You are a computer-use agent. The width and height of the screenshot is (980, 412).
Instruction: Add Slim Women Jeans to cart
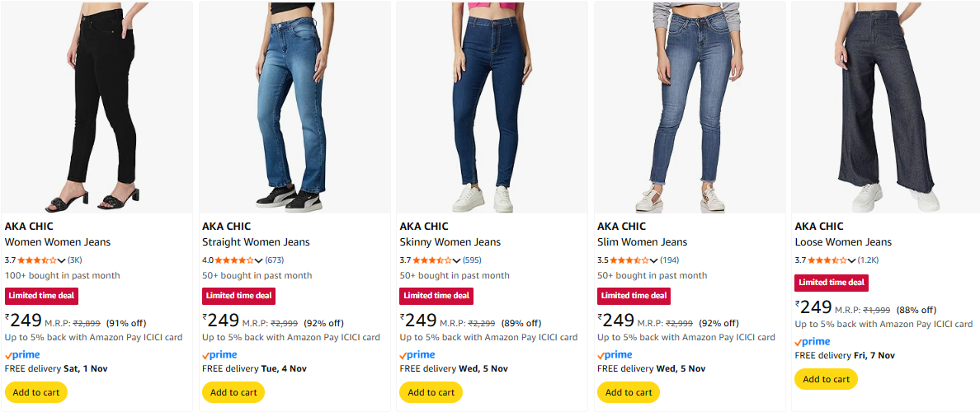click(629, 392)
